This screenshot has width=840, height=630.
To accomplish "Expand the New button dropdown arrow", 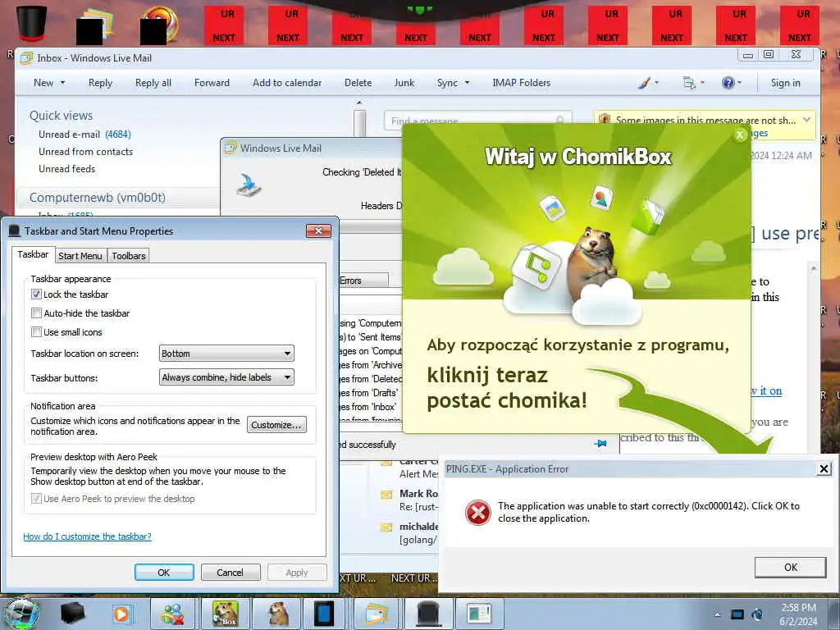I will 62,83.
